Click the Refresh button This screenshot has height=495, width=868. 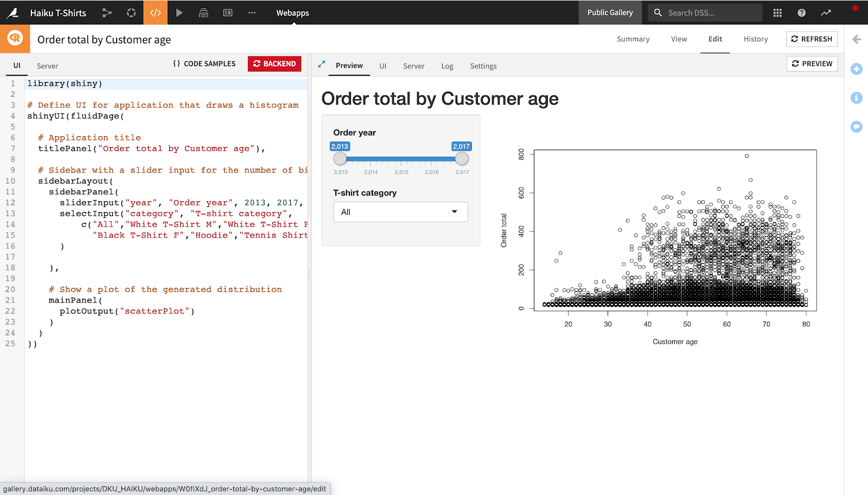[812, 39]
